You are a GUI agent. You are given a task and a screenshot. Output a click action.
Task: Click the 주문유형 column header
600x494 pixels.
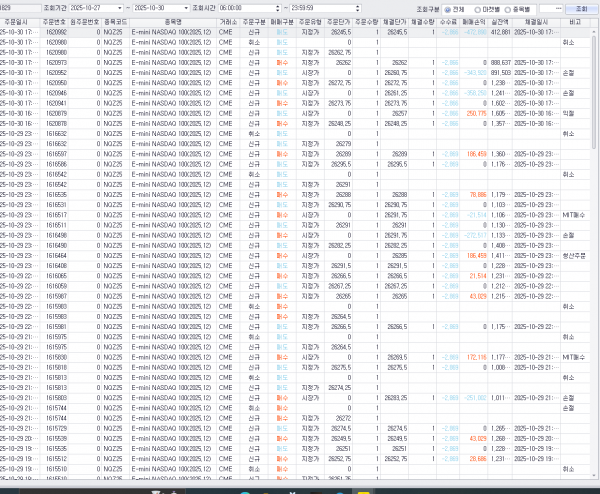coord(310,22)
